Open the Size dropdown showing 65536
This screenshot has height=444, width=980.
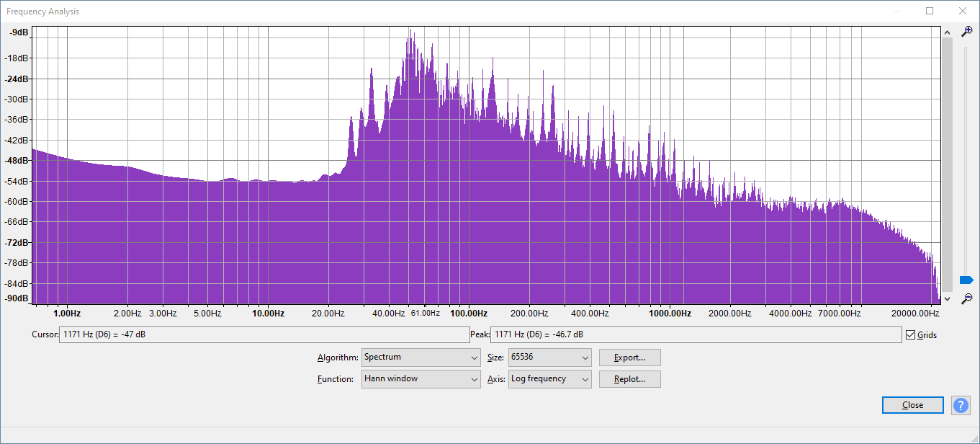[x=549, y=358]
